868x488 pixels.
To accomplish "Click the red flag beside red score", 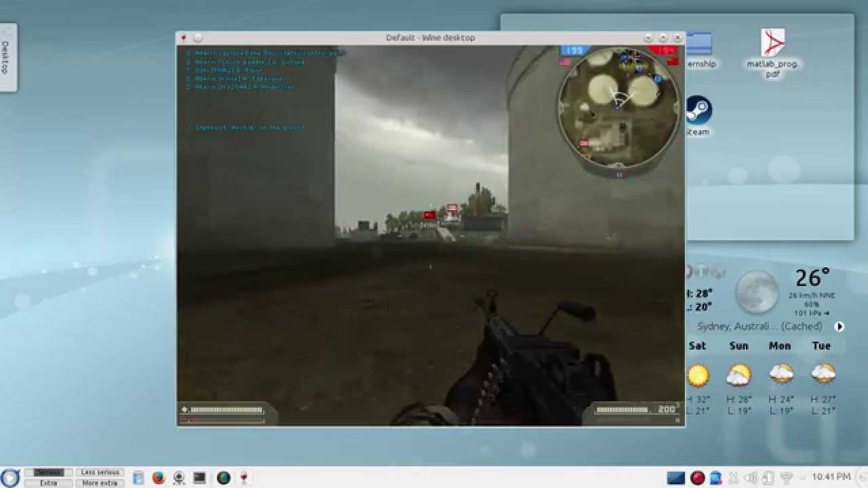I will coord(673,61).
